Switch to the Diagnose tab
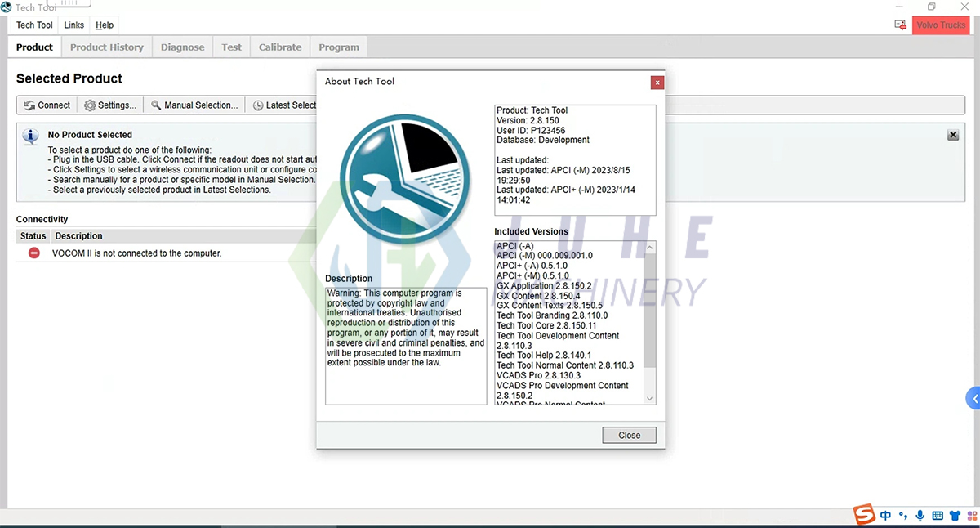Viewport: 980px width, 528px height. pos(182,47)
